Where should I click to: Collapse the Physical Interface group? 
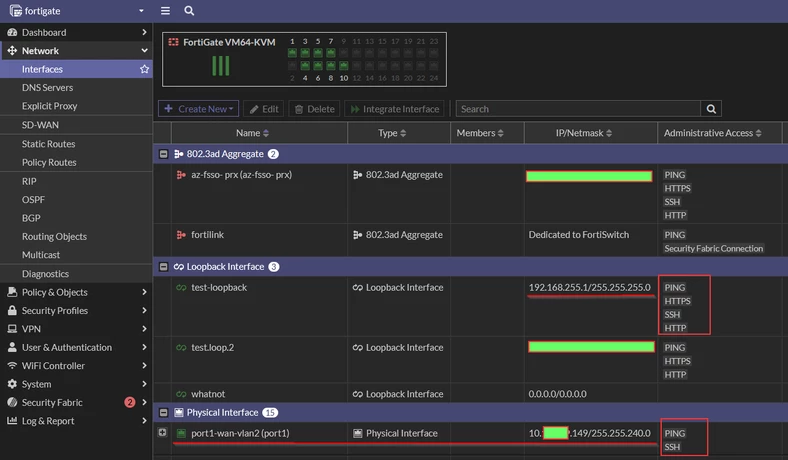click(163, 412)
